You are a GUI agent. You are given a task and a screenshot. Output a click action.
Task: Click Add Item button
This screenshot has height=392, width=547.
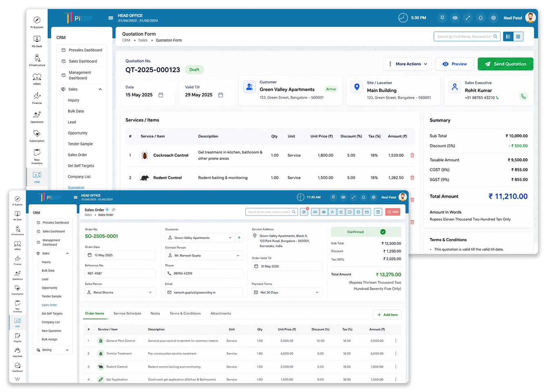point(387,315)
